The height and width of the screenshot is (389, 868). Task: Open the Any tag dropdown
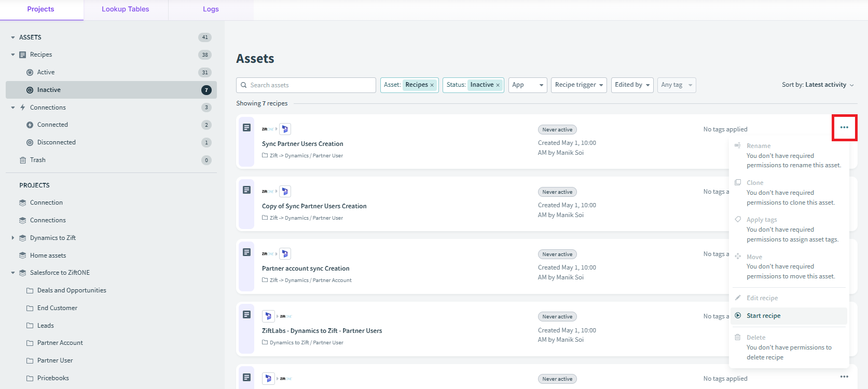pyautogui.click(x=677, y=85)
